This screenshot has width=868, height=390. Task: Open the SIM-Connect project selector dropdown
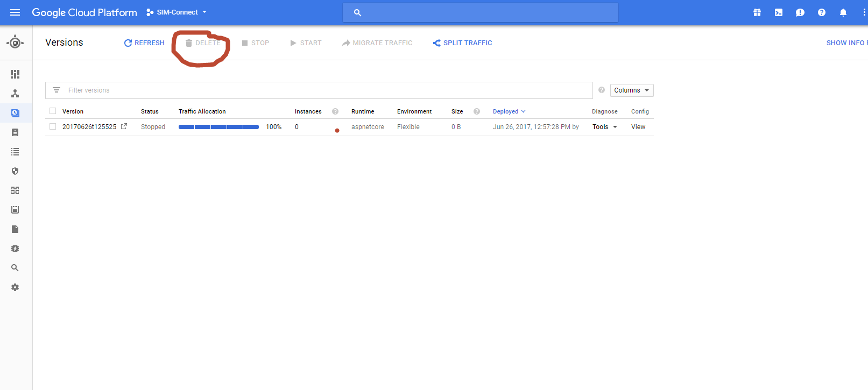(177, 12)
